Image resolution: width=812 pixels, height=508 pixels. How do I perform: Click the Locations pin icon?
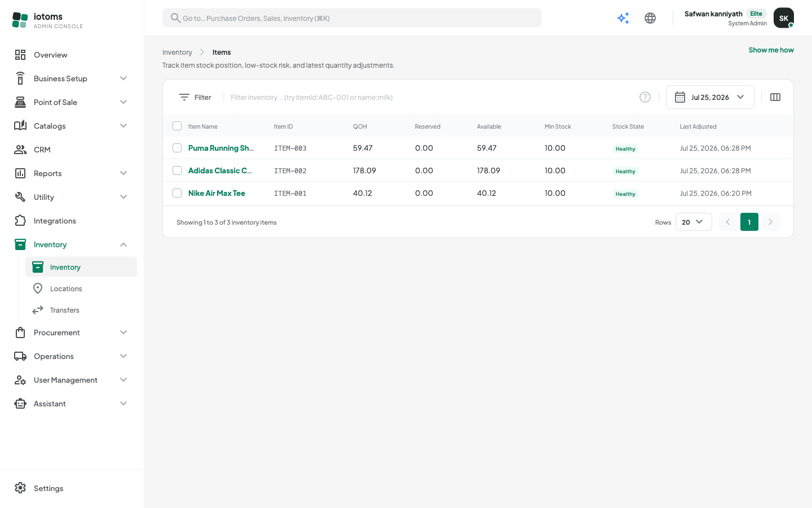[38, 288]
